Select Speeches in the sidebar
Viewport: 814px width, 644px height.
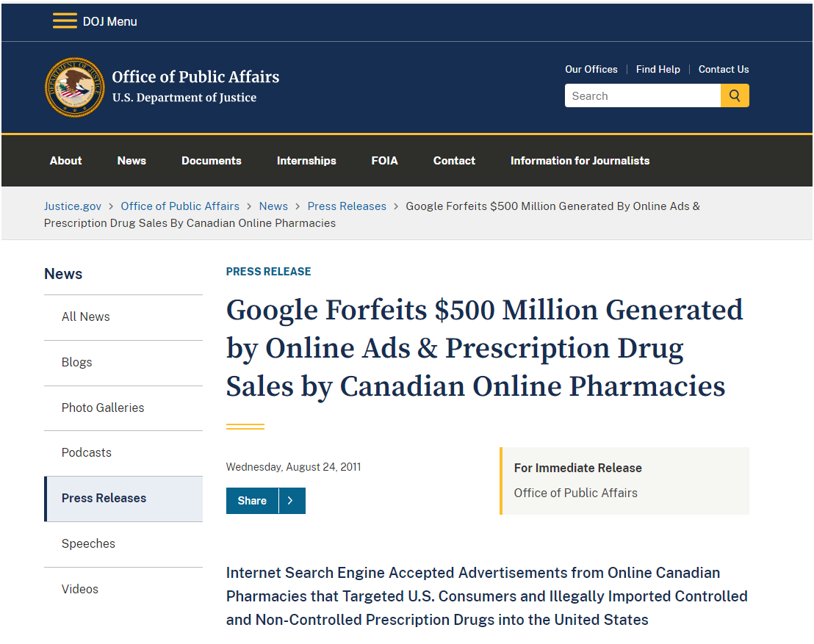pyautogui.click(x=123, y=544)
